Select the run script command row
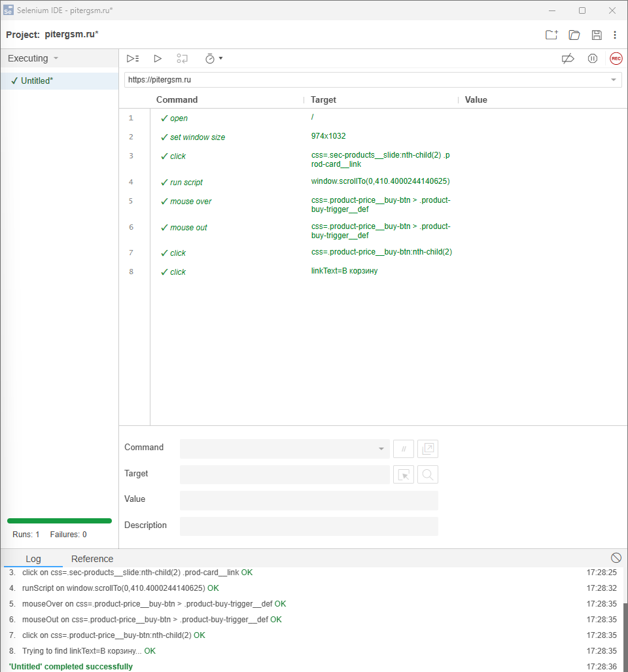The image size is (628, 672). 373,182
